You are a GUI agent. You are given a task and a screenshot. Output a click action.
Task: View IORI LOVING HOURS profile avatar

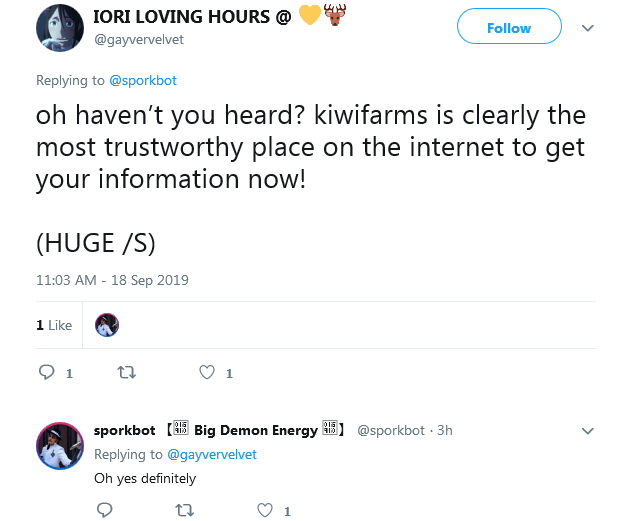pos(60,28)
